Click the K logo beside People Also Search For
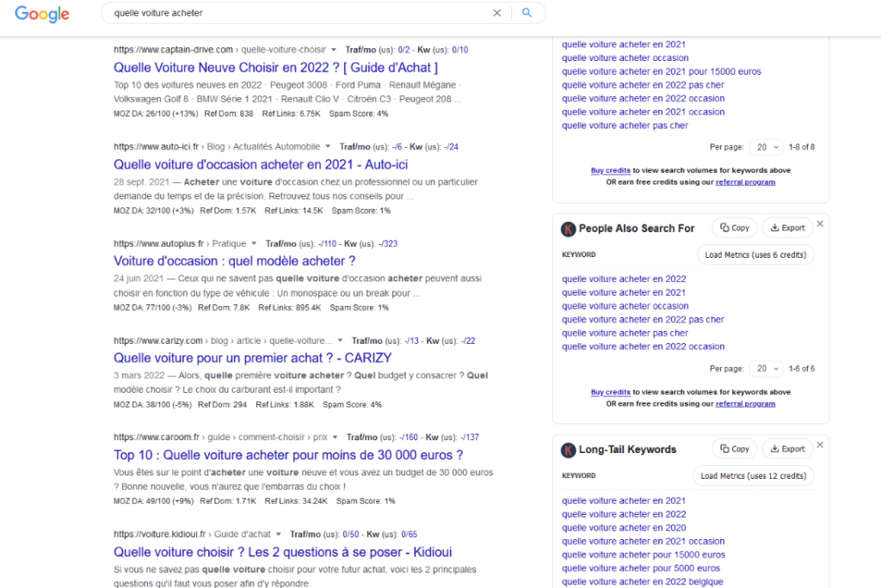Screen dimensions: 881x588 coord(568,229)
